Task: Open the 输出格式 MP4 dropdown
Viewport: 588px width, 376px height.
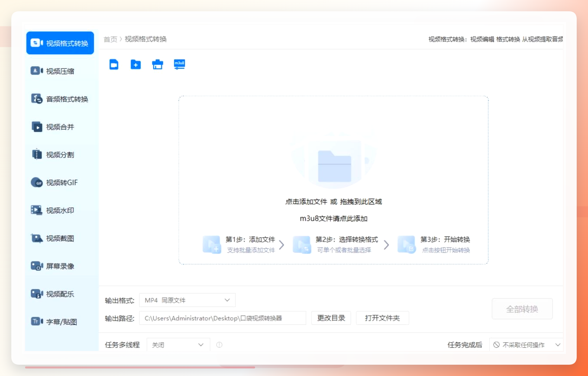Action: pos(187,300)
